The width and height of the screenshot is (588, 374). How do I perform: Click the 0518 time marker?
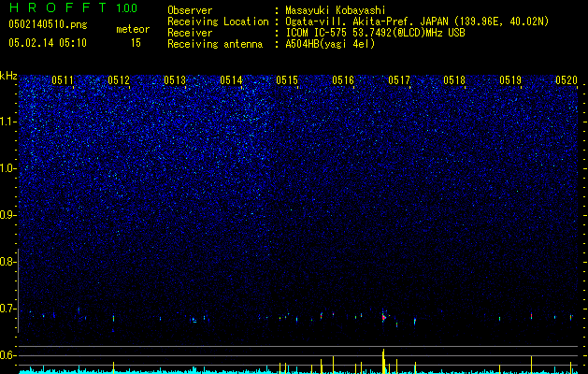point(454,80)
